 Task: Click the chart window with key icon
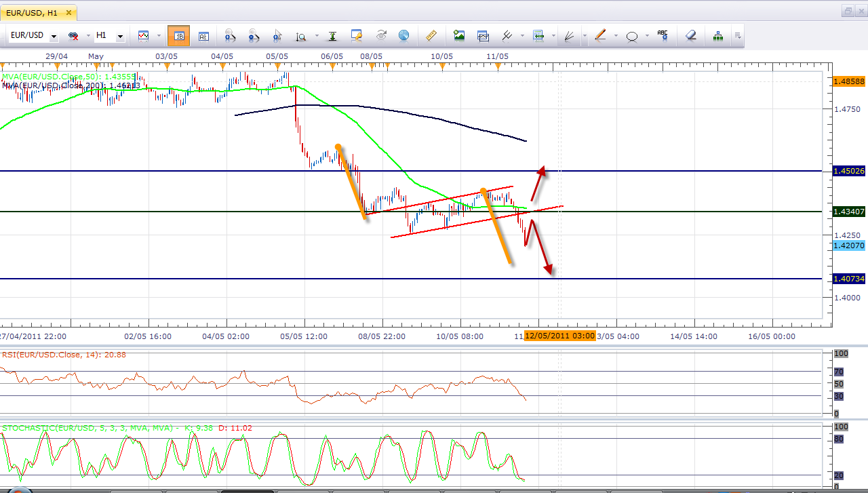click(x=357, y=36)
